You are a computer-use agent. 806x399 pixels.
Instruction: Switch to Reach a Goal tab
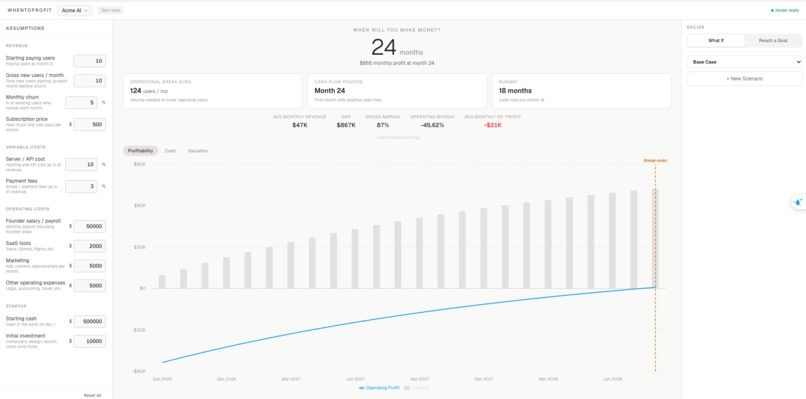[773, 40]
